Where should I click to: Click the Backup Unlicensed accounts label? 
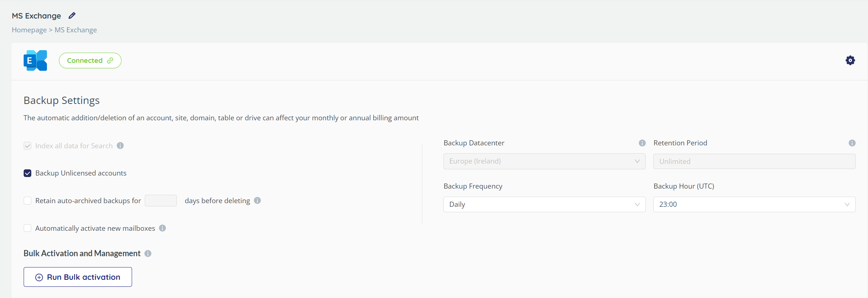[x=81, y=173]
